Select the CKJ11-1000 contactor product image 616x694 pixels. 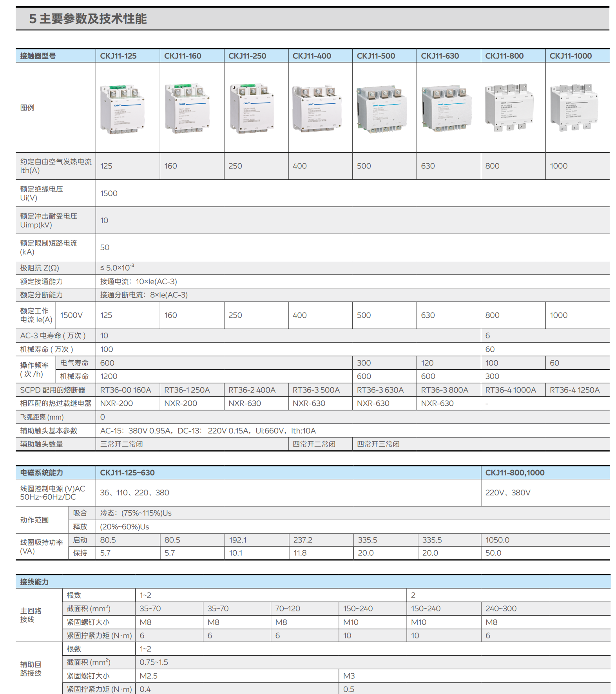point(574,107)
